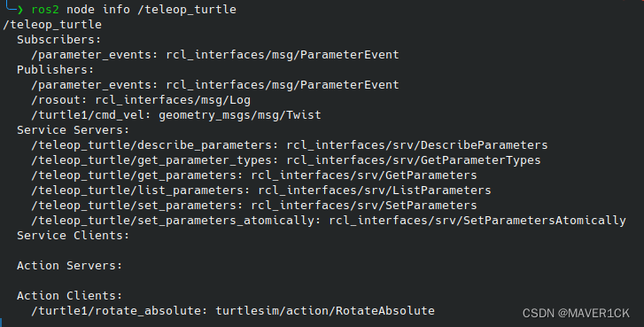
Task: Click the Service Servers: heading
Action: point(74,130)
